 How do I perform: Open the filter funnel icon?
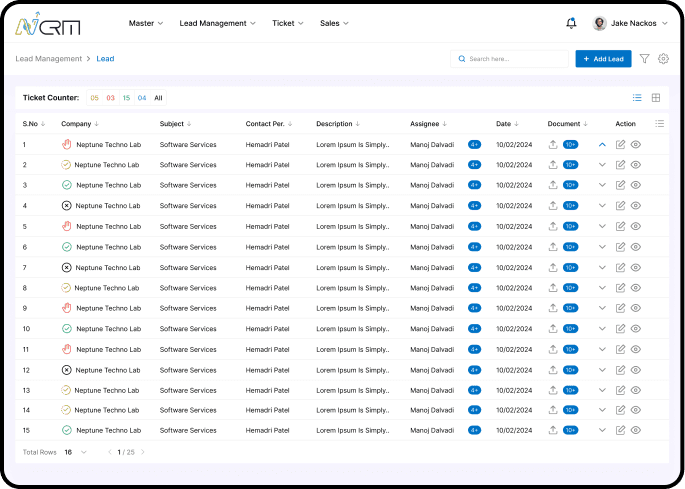pyautogui.click(x=644, y=59)
